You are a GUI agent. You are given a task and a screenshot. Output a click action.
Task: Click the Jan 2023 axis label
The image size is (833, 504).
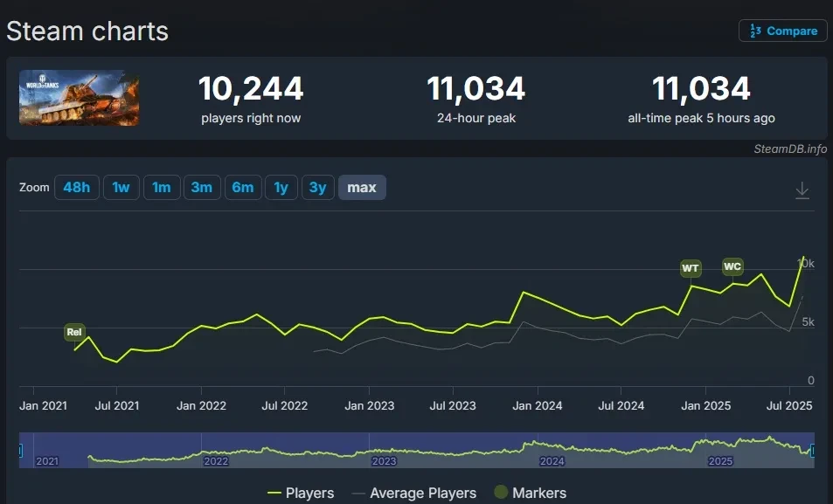(369, 406)
